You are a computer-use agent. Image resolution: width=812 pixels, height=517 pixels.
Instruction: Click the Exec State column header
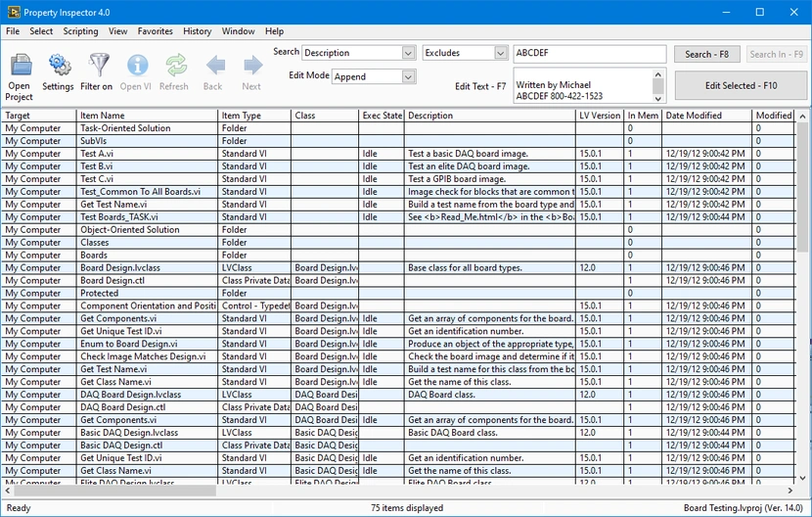pos(382,116)
